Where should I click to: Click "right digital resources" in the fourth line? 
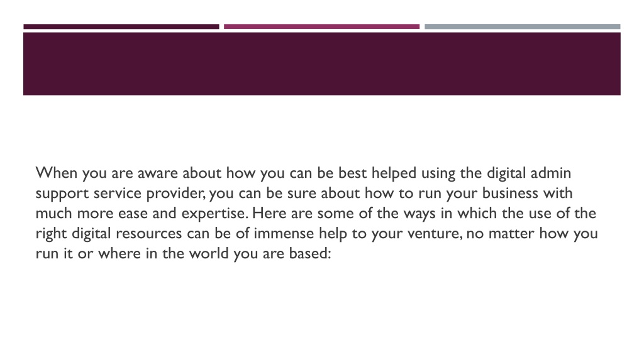(x=108, y=234)
